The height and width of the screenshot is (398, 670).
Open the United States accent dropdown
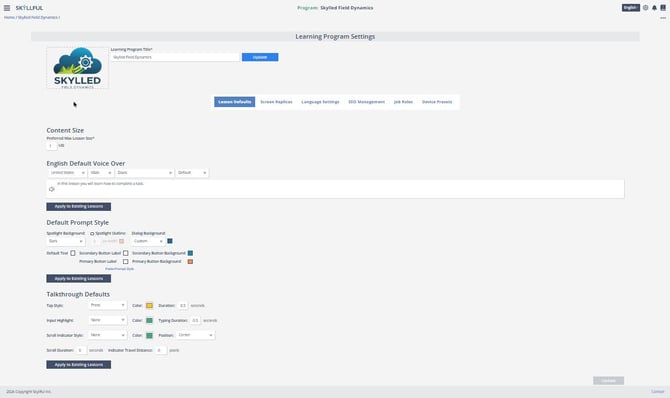(68, 173)
